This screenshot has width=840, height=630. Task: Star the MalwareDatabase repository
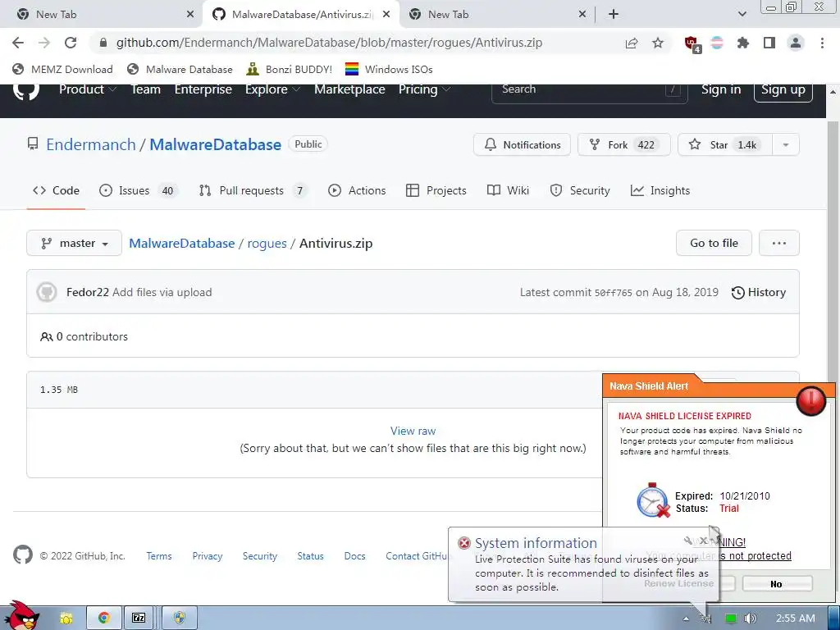coord(725,144)
